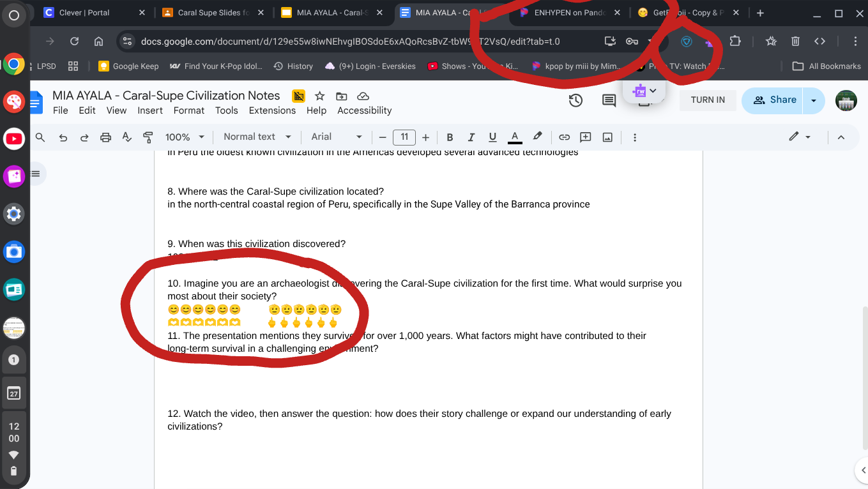Screen dimensions: 868x489
Task: Go to Chrome home page
Action: coord(98,41)
